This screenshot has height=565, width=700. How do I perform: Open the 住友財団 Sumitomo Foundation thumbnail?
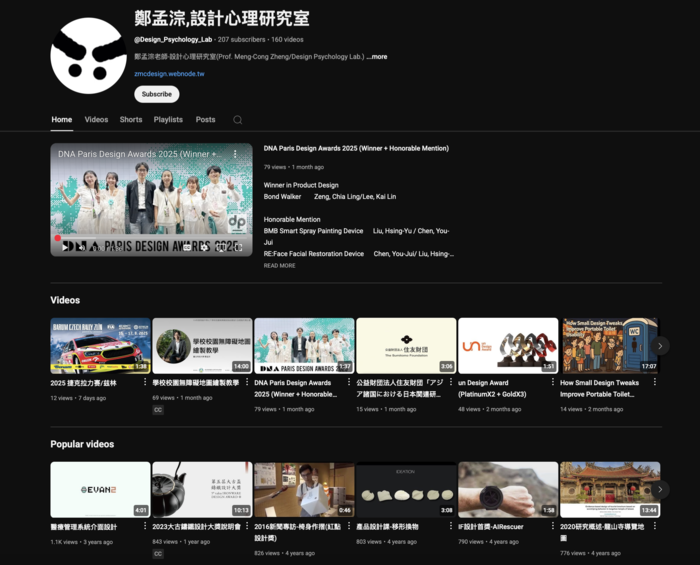406,346
